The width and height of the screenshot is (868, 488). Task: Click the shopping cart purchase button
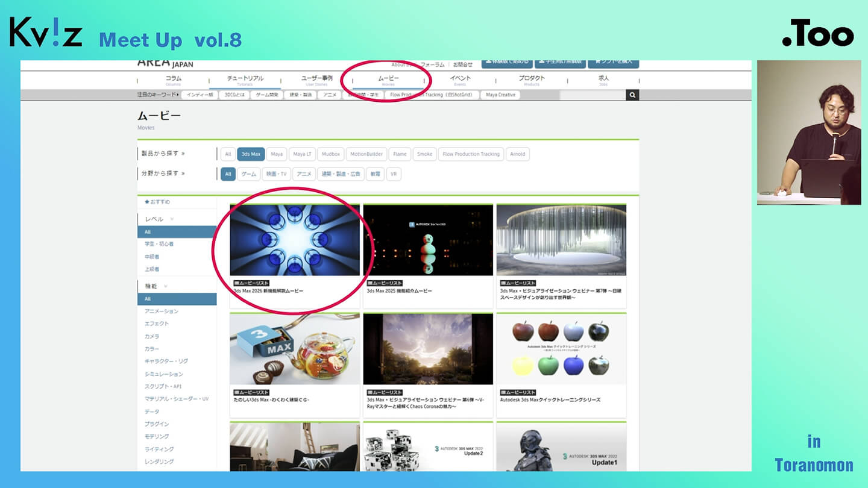coord(613,62)
